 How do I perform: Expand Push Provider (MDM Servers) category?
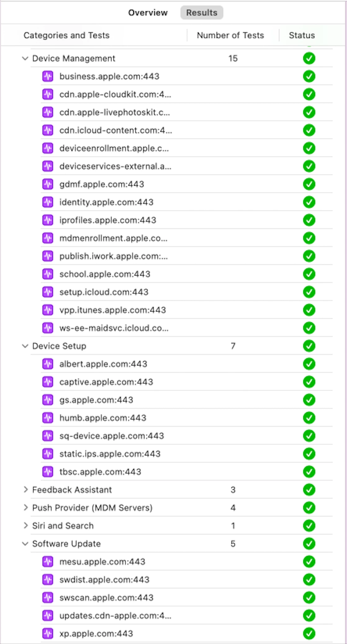[x=25, y=508]
